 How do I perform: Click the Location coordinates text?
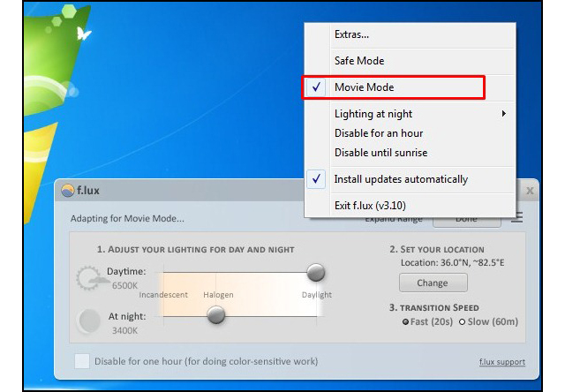click(x=453, y=263)
